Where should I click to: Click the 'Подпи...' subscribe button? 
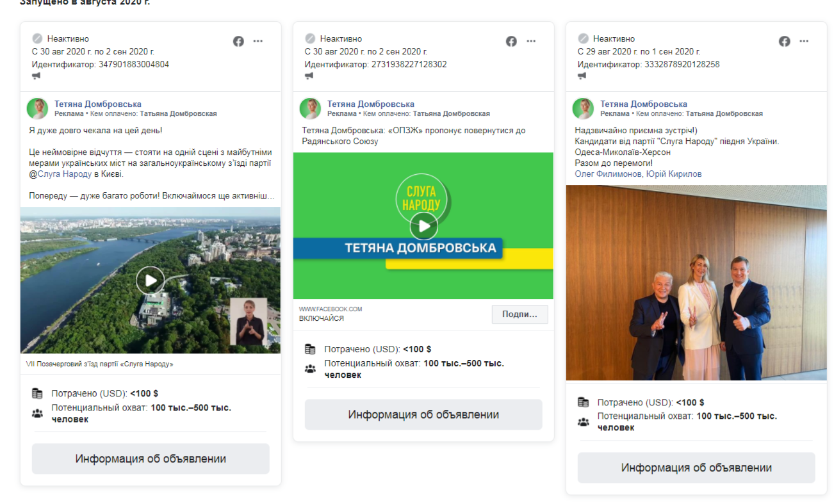(x=519, y=314)
